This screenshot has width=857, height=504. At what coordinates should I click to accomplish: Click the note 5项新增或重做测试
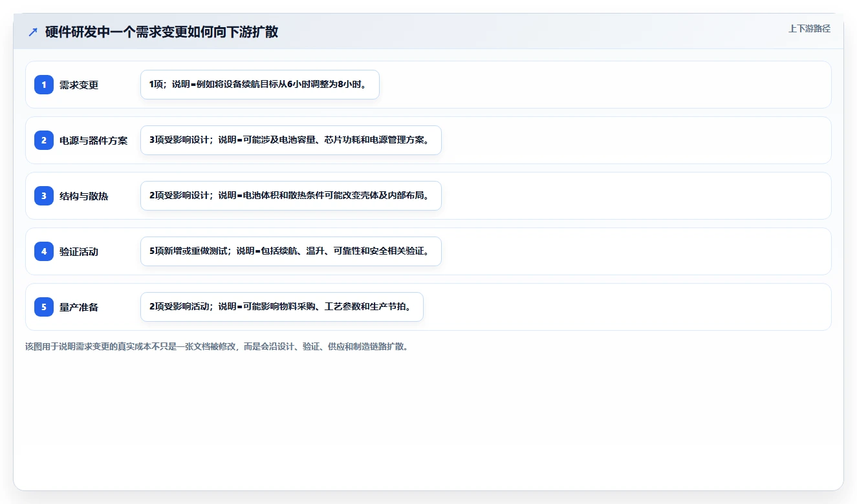point(291,251)
